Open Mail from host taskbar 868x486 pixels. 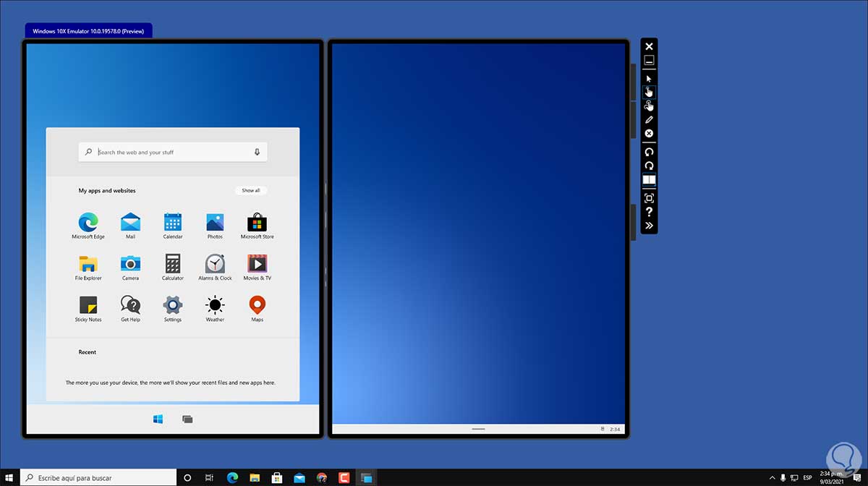(299, 477)
